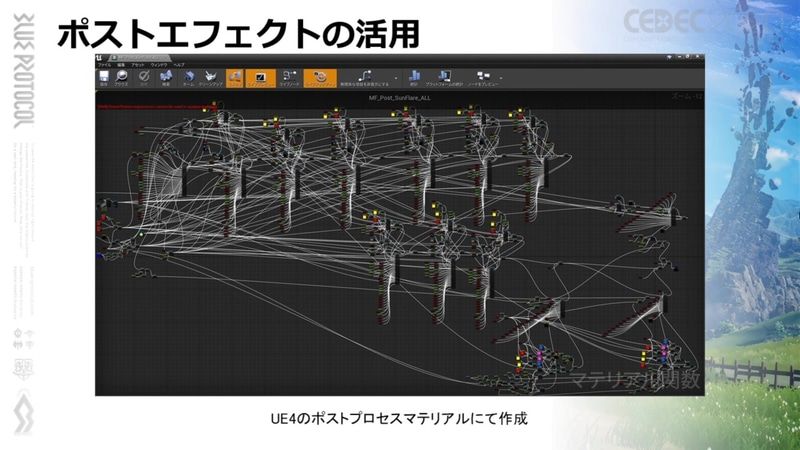Enable Live Nodes (ライブノード) toggle
The width and height of the screenshot is (800, 450).
290,78
